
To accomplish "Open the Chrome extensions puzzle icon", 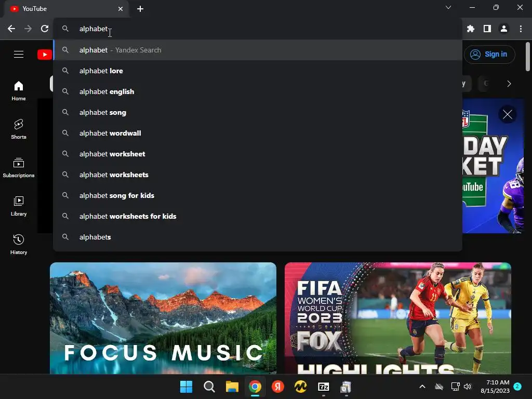I will tap(470, 29).
